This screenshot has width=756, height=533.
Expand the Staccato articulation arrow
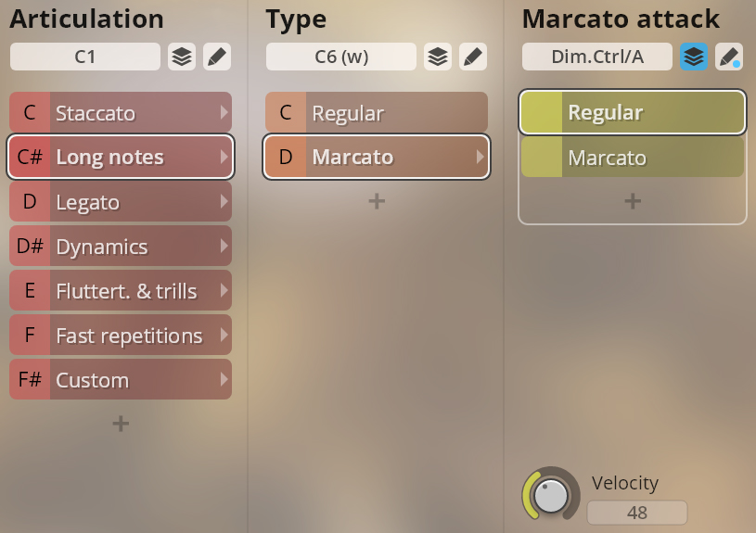coord(224,113)
